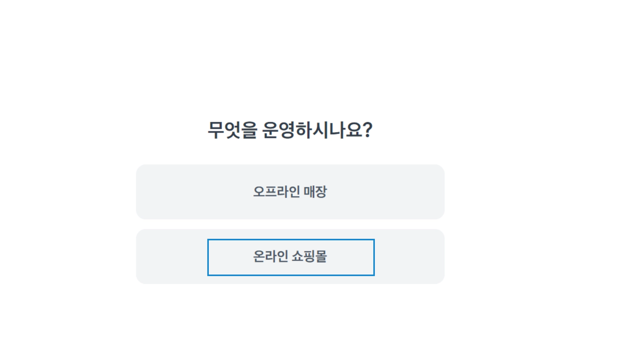Select the 오프라인 매장 option
The image size is (644, 362).
coord(290,192)
